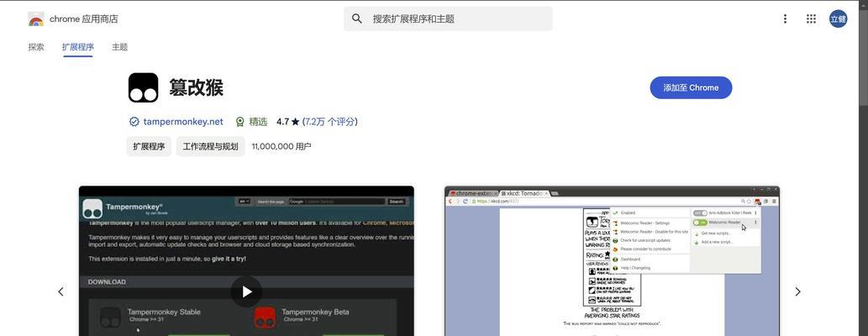Advance to next screenshot with right arrow
Image resolution: width=868 pixels, height=336 pixels.
click(x=797, y=291)
